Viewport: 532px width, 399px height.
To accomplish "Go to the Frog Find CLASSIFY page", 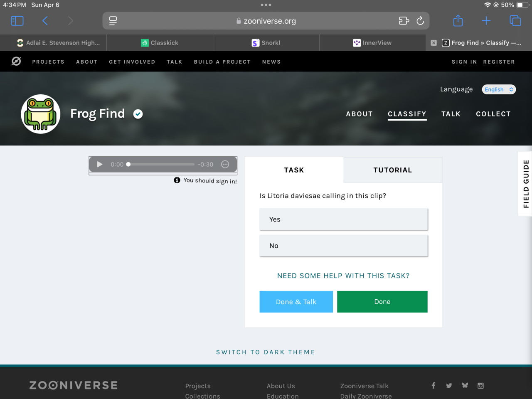I will (407, 114).
